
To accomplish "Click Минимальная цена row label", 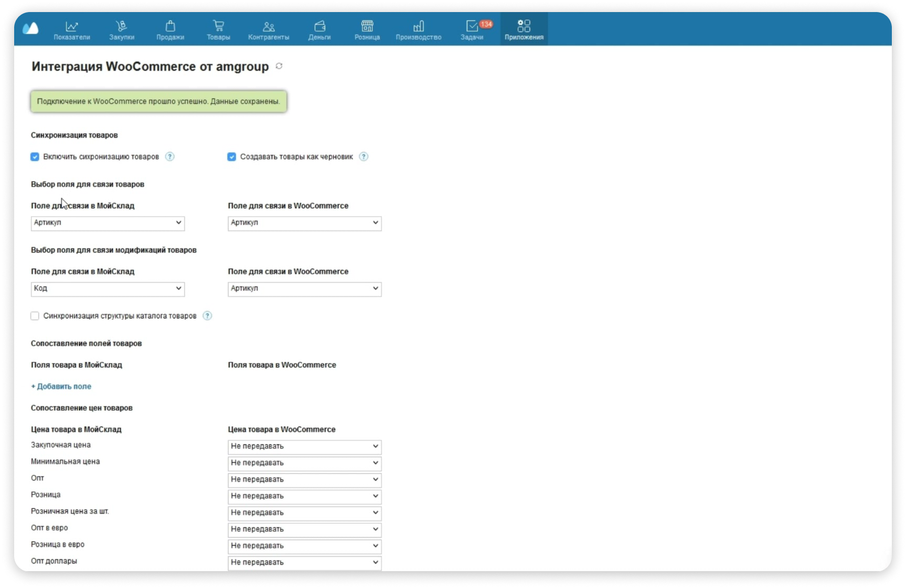I will 65,462.
